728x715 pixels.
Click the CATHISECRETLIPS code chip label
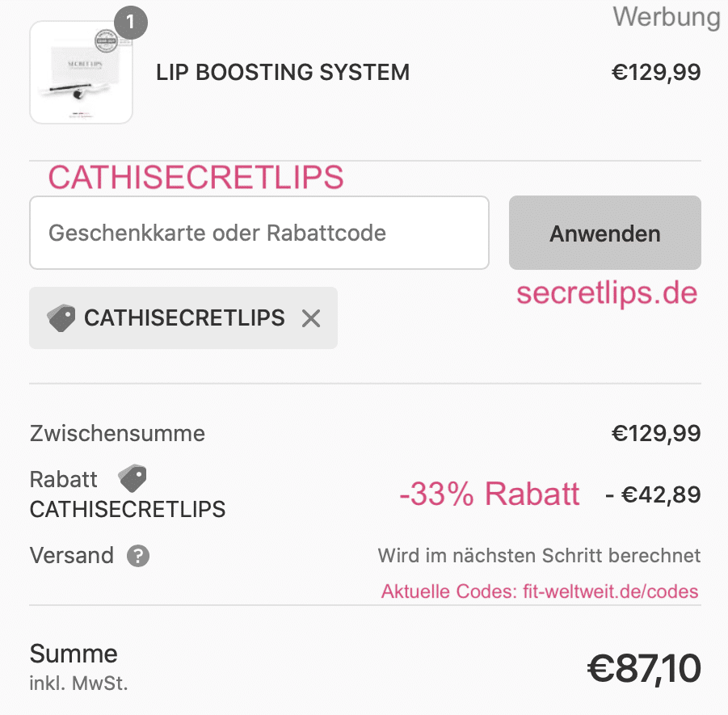(184, 318)
